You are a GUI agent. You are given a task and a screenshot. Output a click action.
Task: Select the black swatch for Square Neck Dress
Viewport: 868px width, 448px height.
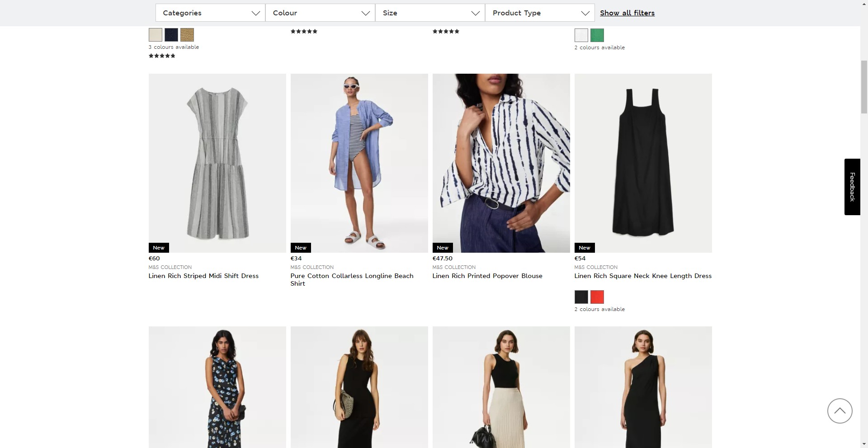pos(581,297)
